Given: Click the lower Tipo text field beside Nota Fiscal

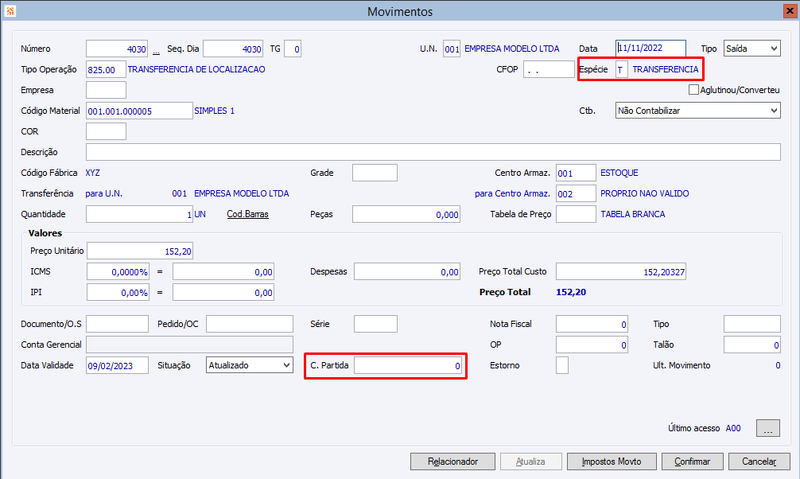Looking at the screenshot, I should click(x=752, y=324).
